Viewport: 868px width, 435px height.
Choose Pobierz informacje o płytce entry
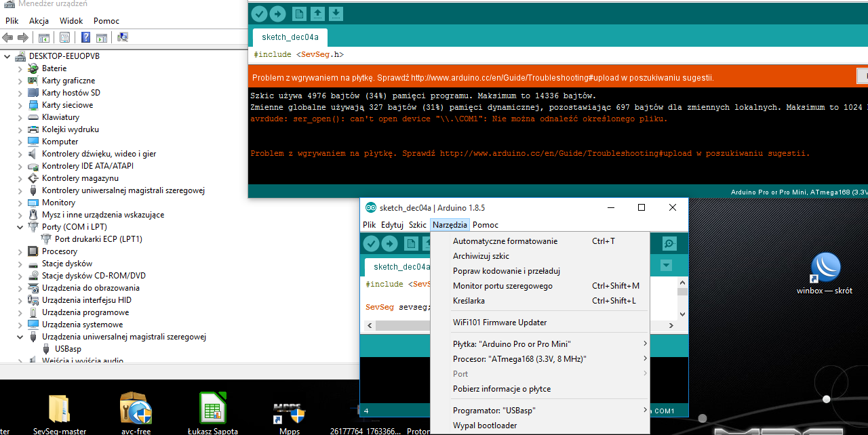540,389
